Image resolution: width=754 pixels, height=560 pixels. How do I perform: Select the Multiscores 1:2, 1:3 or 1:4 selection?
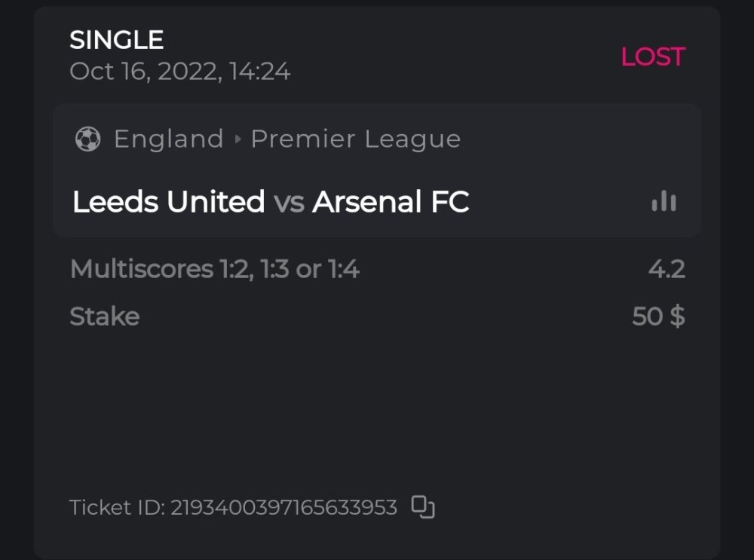(214, 269)
